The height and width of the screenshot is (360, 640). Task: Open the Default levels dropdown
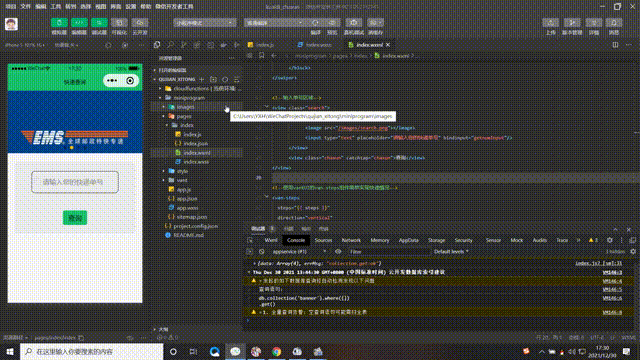pyautogui.click(x=451, y=252)
